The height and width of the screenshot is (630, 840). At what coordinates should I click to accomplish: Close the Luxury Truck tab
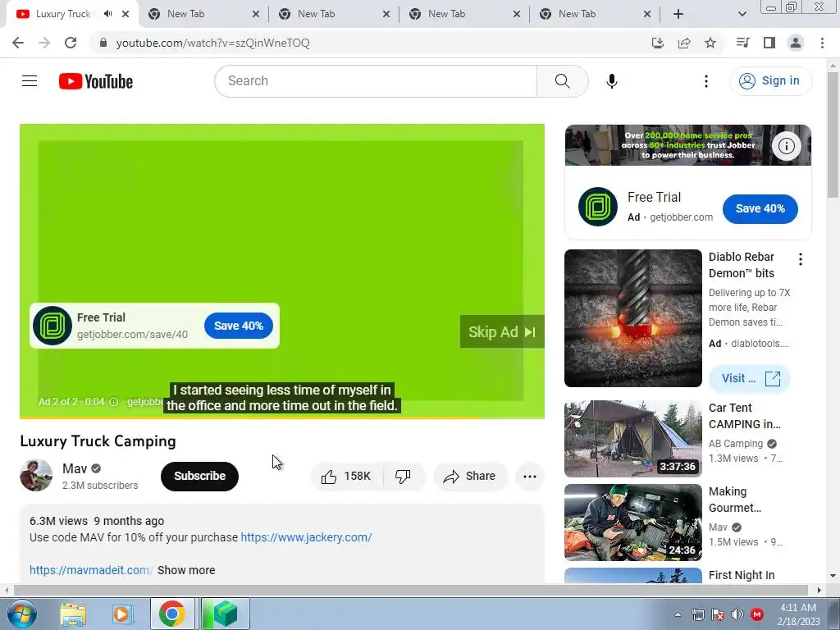[126, 14]
